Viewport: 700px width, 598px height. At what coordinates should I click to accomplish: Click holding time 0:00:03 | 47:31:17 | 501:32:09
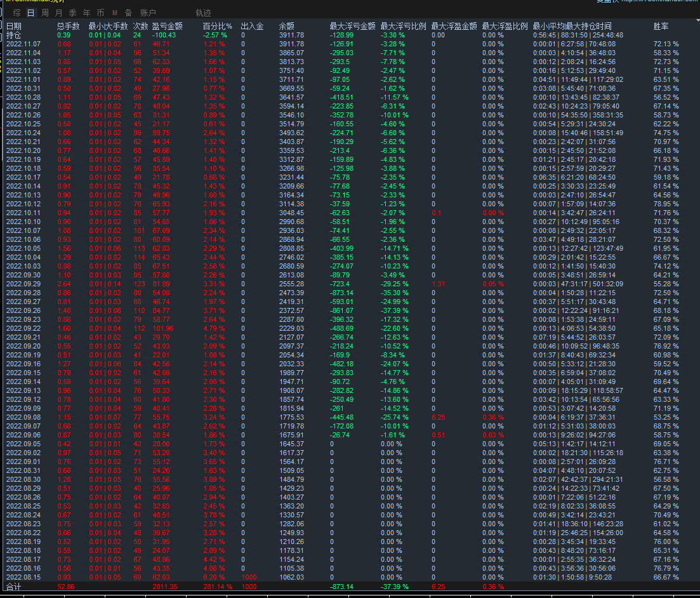pyautogui.click(x=578, y=284)
